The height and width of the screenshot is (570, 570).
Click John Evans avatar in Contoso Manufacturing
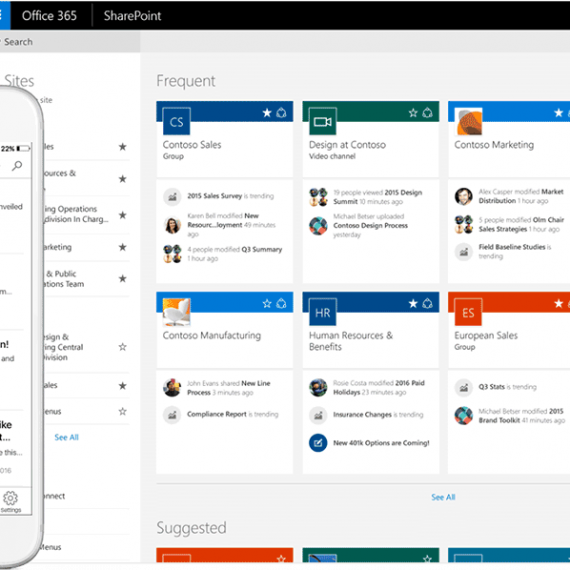[x=172, y=388]
